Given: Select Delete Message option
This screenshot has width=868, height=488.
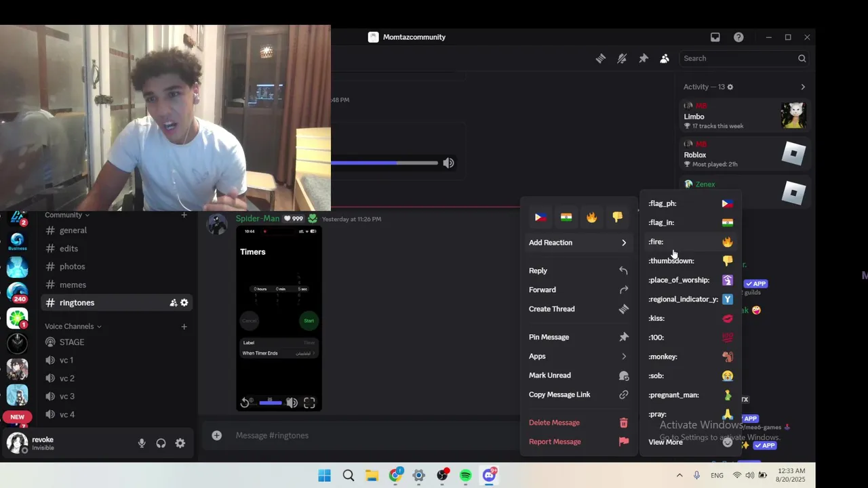Looking at the screenshot, I should coord(578,422).
